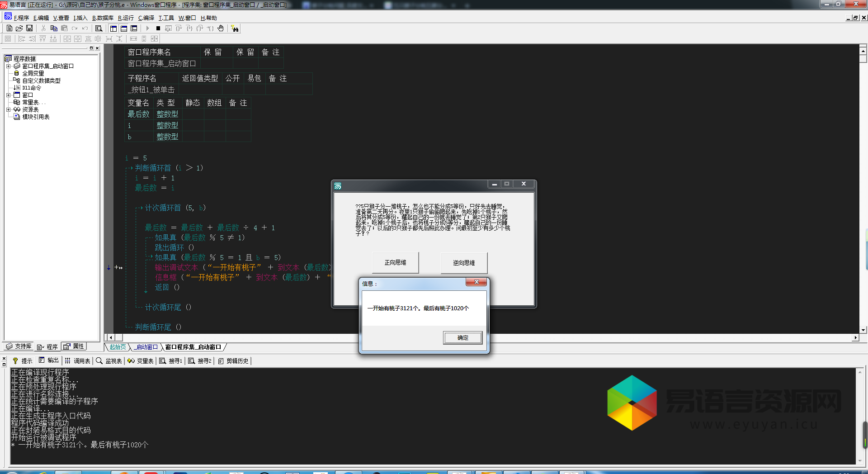Click the Paste clipboard icon
The width and height of the screenshot is (868, 474).
64,28
